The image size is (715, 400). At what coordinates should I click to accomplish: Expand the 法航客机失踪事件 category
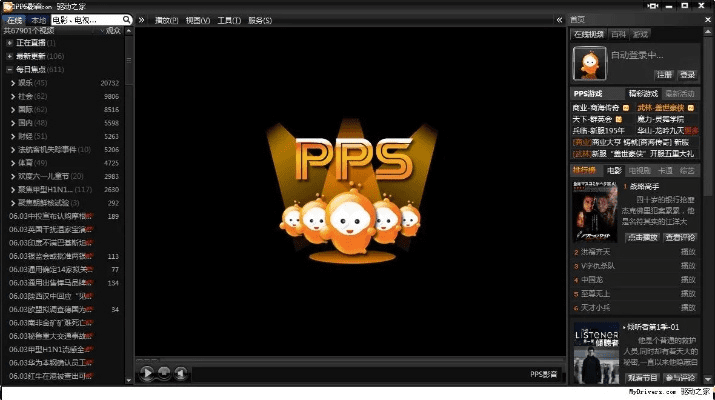[x=13, y=150]
